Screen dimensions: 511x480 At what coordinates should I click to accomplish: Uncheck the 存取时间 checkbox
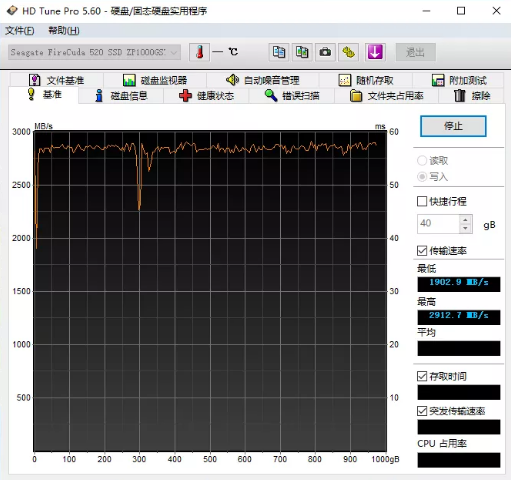tap(422, 376)
